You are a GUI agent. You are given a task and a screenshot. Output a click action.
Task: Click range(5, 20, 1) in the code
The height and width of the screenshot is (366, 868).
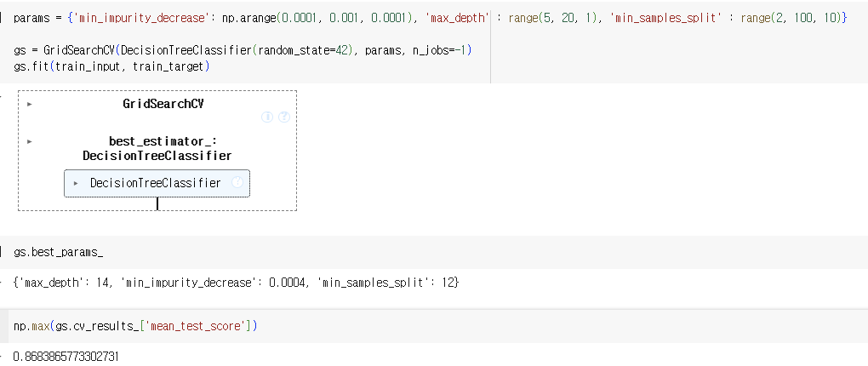point(554,18)
